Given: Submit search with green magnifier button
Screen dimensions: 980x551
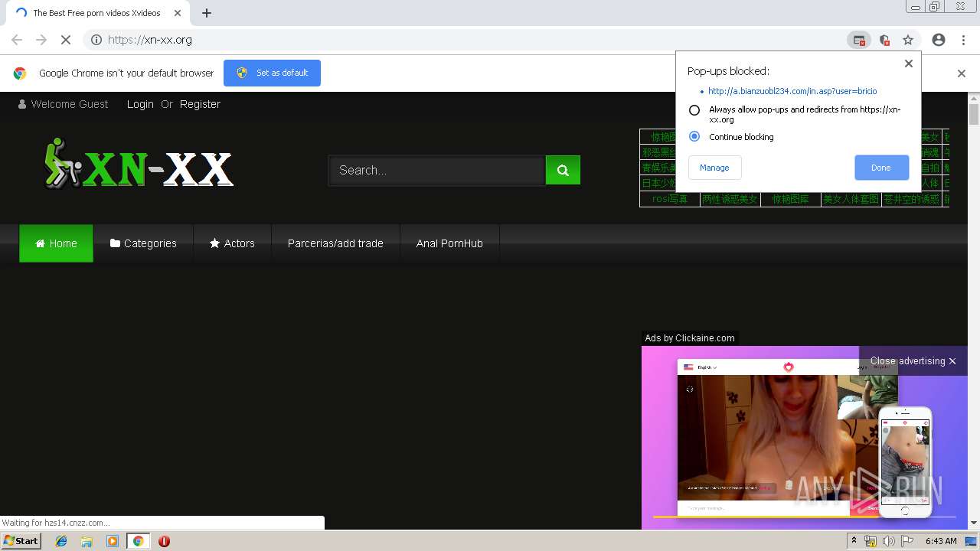Looking at the screenshot, I should point(563,170).
